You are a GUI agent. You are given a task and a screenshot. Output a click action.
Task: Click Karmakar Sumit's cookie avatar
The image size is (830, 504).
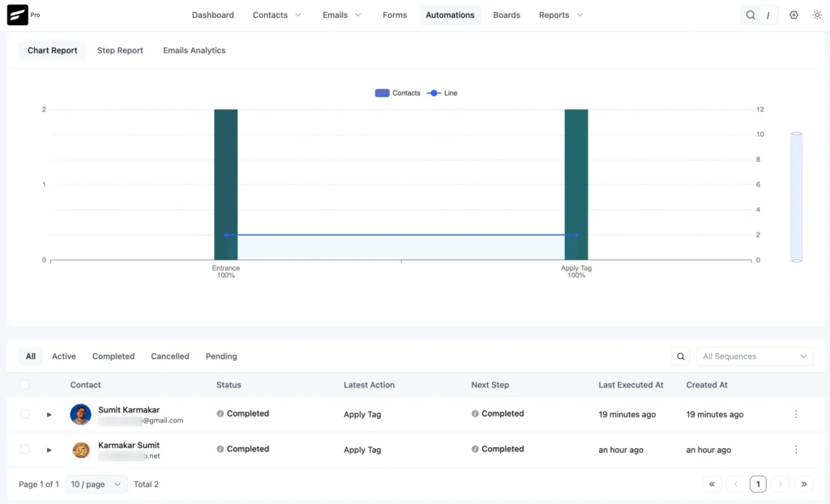tap(80, 450)
